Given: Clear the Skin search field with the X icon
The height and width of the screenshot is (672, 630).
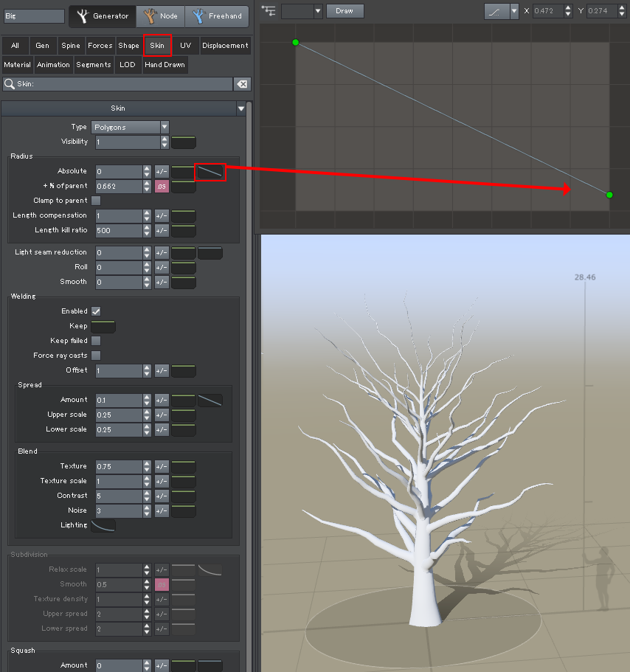Looking at the screenshot, I should [242, 84].
